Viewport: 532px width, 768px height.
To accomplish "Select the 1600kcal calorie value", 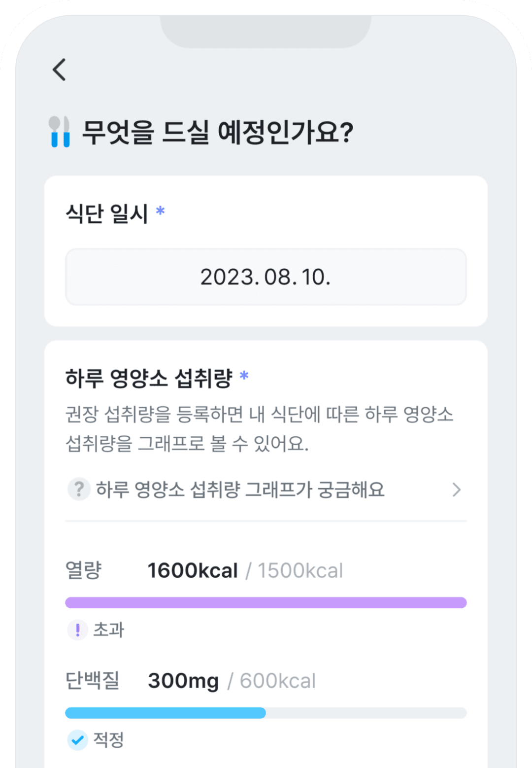I will [x=193, y=570].
